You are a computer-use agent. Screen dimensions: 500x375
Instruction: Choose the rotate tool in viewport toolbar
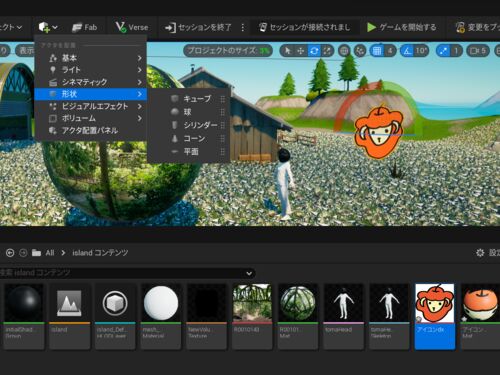coord(314,51)
